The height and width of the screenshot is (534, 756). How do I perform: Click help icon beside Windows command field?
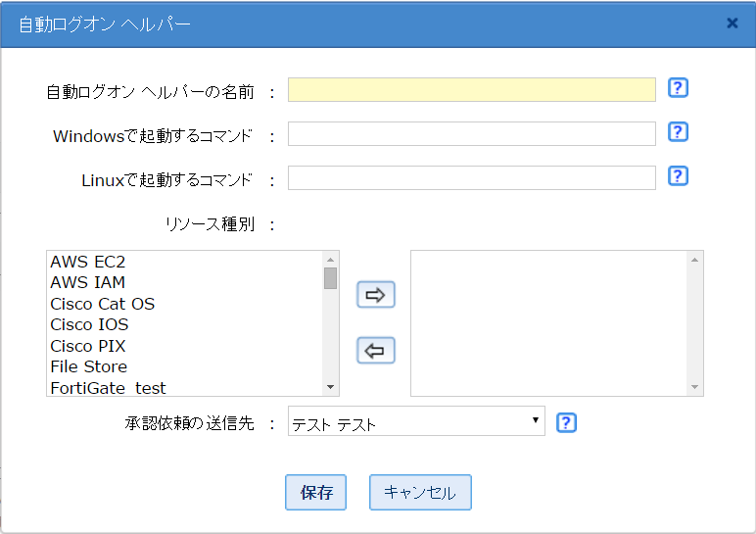(x=678, y=132)
